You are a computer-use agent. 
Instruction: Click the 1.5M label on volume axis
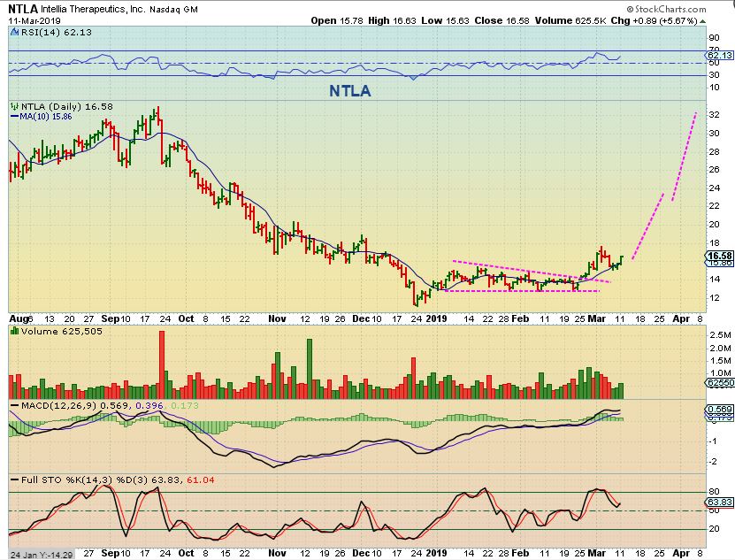coord(721,361)
